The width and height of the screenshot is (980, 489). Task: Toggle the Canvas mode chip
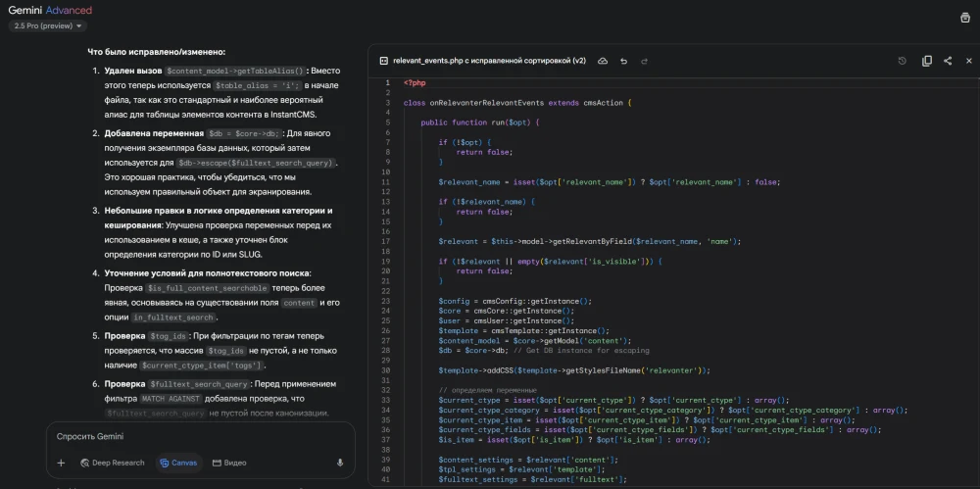pyautogui.click(x=178, y=463)
